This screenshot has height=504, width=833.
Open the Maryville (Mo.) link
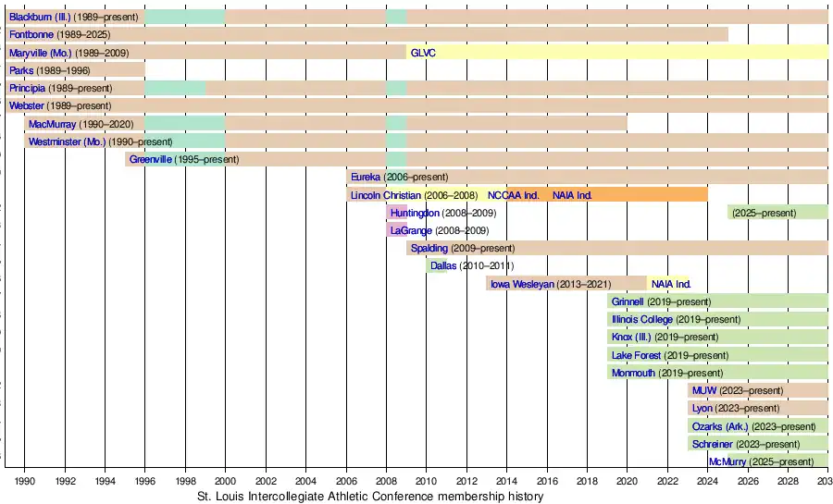pos(40,53)
